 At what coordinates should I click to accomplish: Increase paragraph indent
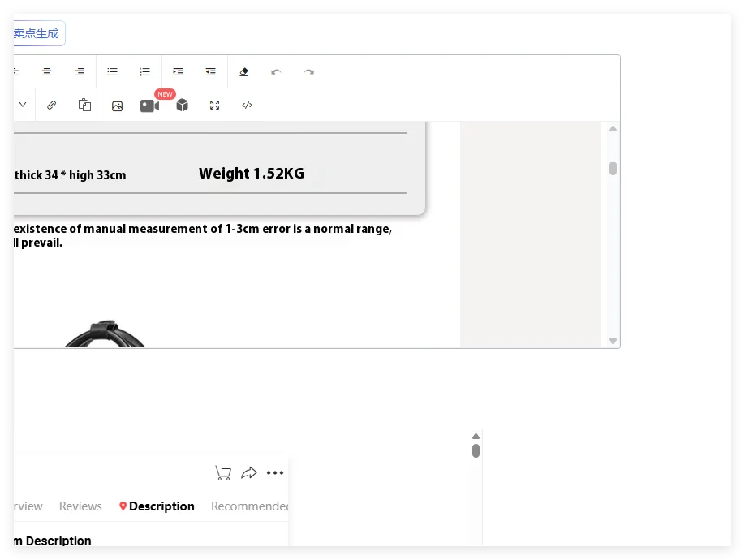[178, 71]
